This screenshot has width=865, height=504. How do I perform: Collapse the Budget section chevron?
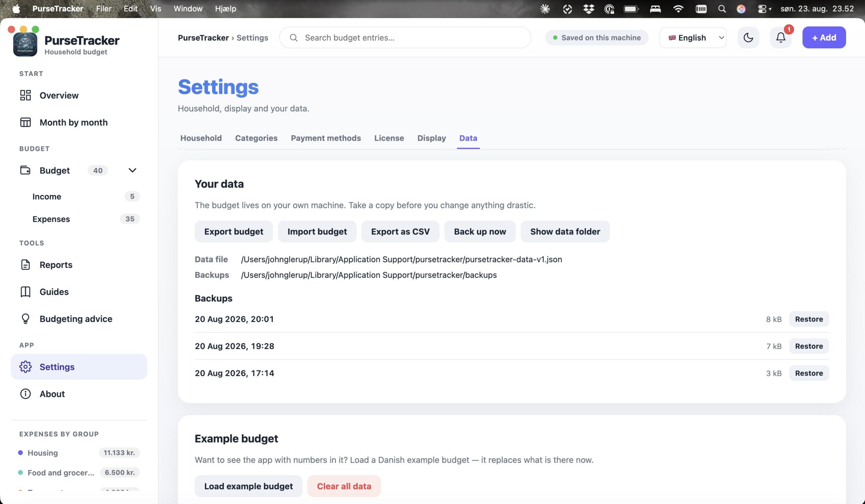point(132,170)
